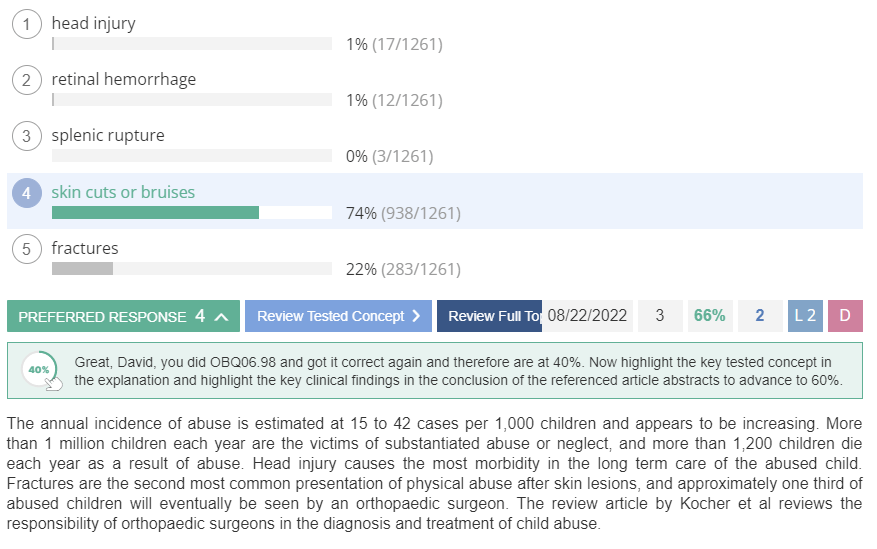Image resolution: width=877 pixels, height=549 pixels.
Task: Click the head injury answer option
Action: pos(93,23)
